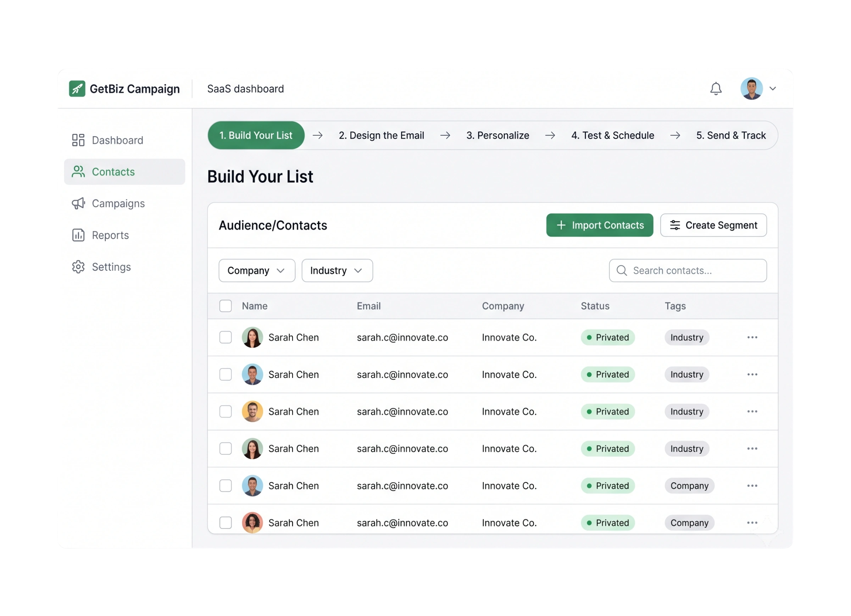The height and width of the screenshot is (616, 851).
Task: Open more options for first contact row
Action: click(752, 338)
